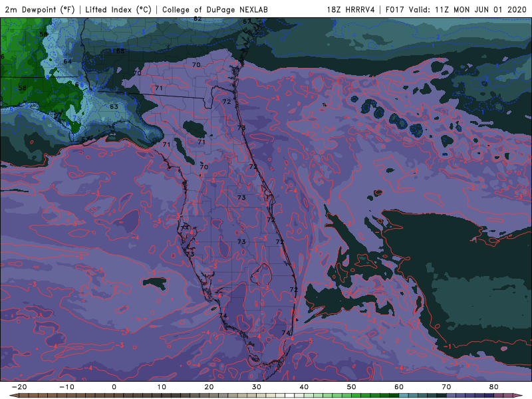Viewport: 532px width, 399px height.
Task: Click the 20 label on color scale
Action: pyautogui.click(x=209, y=387)
